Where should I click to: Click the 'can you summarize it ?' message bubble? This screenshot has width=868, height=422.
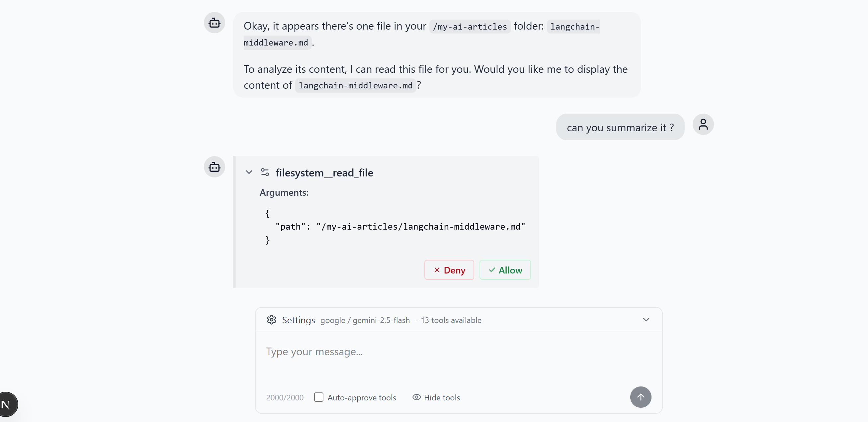620,127
